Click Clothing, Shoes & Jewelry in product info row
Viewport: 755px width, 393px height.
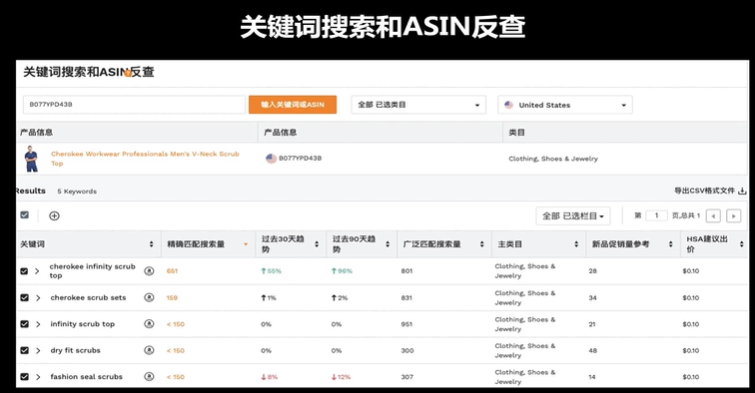553,158
